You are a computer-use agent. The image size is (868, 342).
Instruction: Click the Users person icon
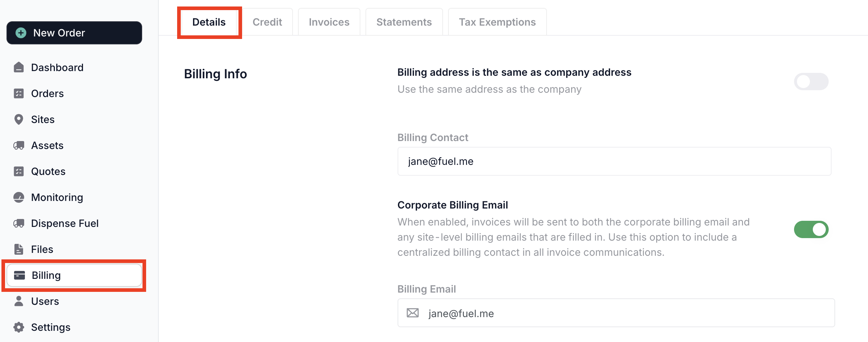(19, 301)
